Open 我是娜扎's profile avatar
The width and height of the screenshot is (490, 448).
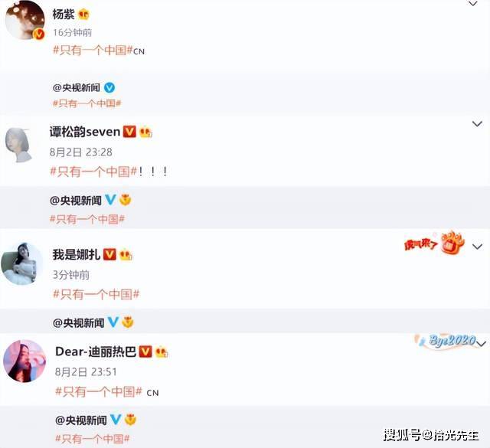tap(22, 263)
